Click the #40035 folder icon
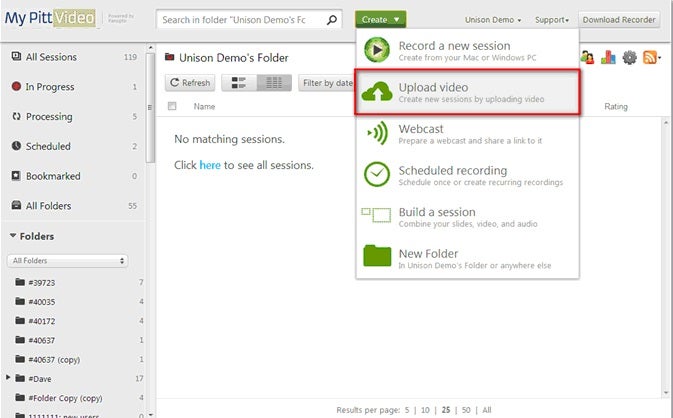This screenshot has width=673, height=418. pos(20,301)
